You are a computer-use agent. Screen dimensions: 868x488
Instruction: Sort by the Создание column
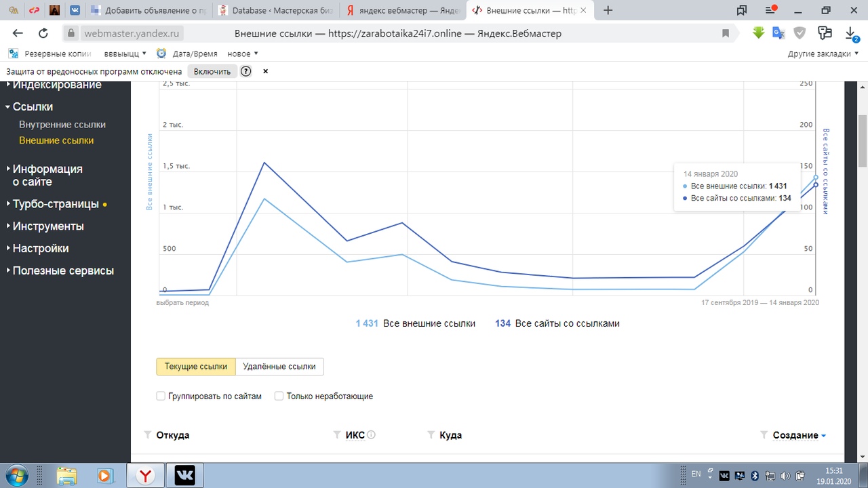tap(800, 435)
